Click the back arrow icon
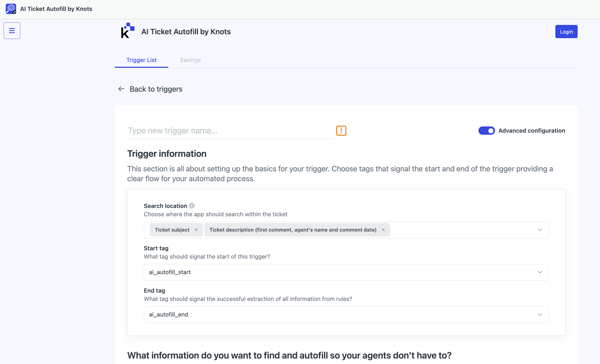 pyautogui.click(x=121, y=89)
